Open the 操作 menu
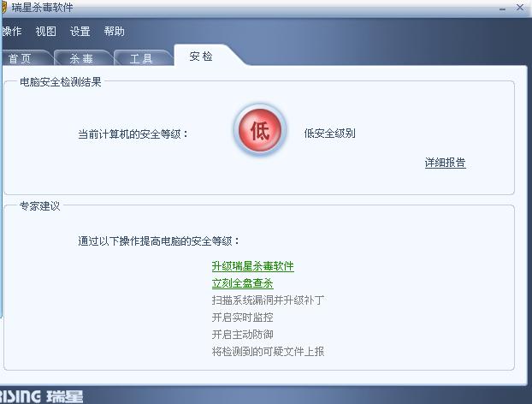Screen dimensions: 532x404 click(11, 31)
